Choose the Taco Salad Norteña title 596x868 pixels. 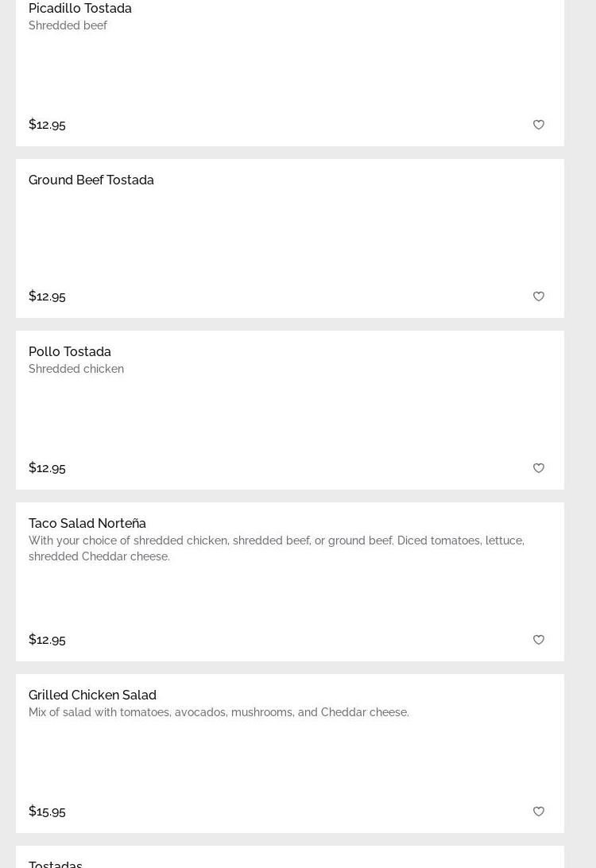(x=87, y=524)
